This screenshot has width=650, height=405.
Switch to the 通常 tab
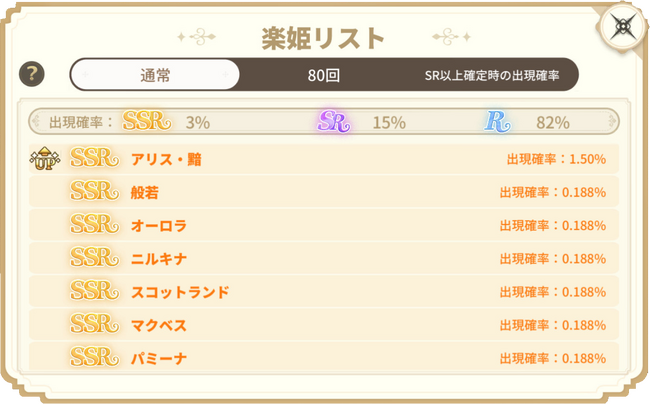pyautogui.click(x=155, y=75)
